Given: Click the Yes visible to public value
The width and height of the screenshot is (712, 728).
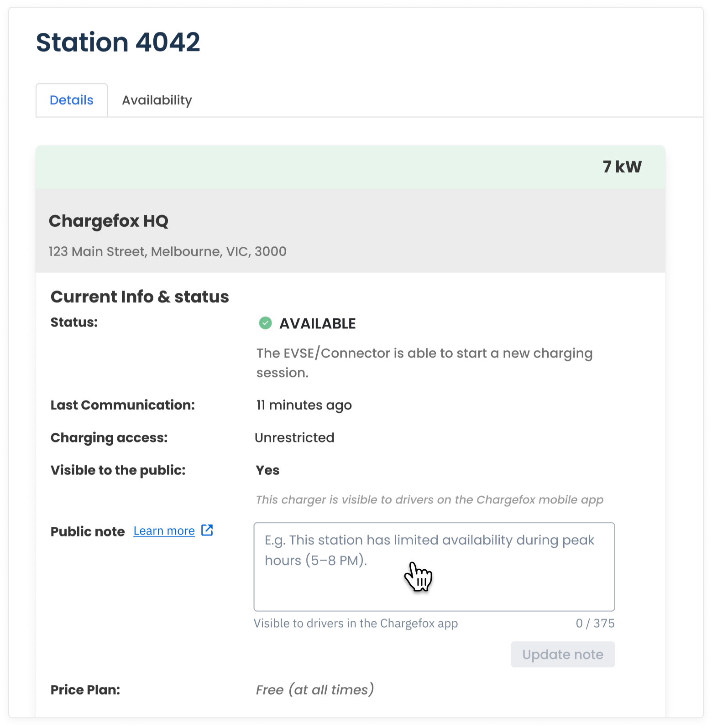Looking at the screenshot, I should [267, 470].
